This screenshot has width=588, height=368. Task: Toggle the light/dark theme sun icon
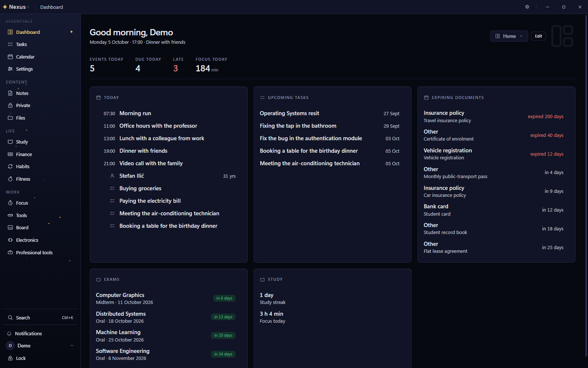pos(527,7)
